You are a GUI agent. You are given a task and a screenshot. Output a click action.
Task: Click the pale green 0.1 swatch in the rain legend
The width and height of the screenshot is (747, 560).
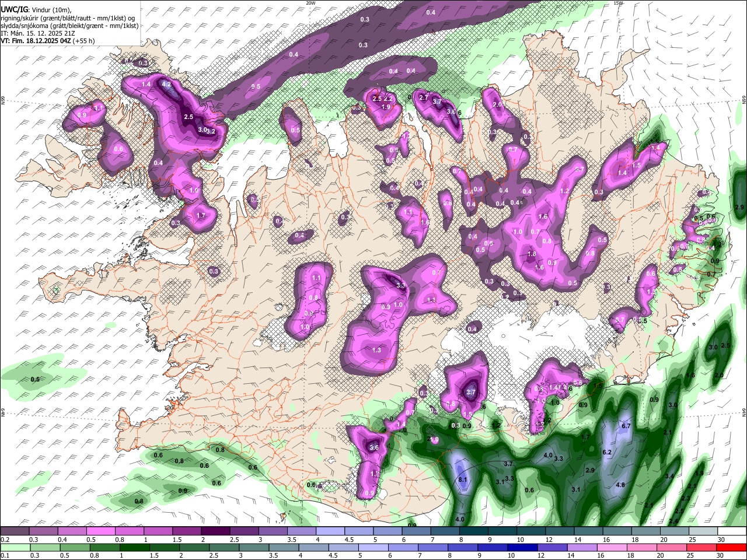15,547
